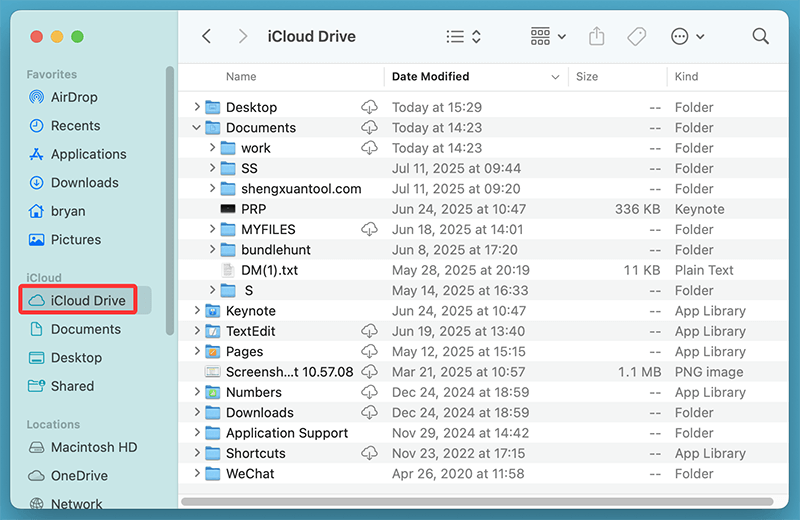
Task: Expand the bundlehunt folder
Action: point(212,250)
